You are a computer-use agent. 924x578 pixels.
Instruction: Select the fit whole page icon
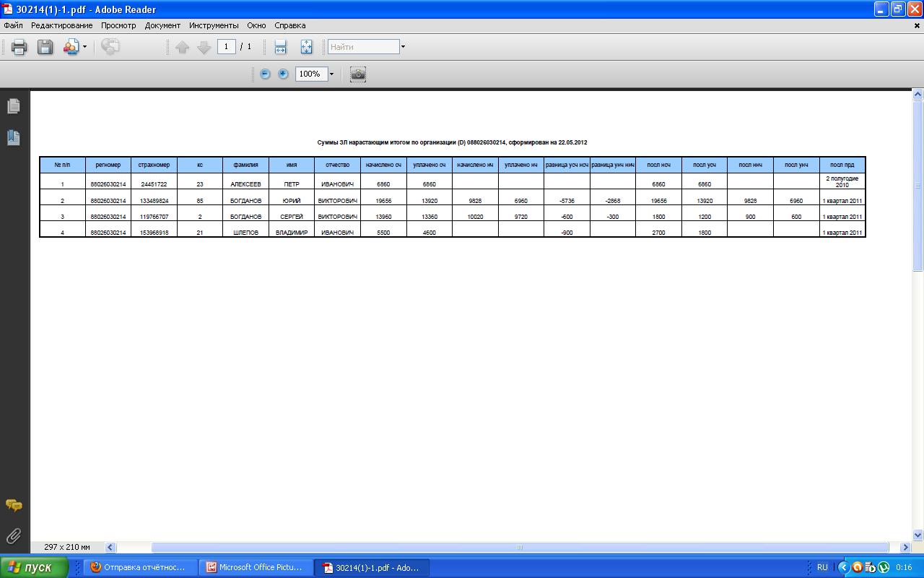click(306, 47)
